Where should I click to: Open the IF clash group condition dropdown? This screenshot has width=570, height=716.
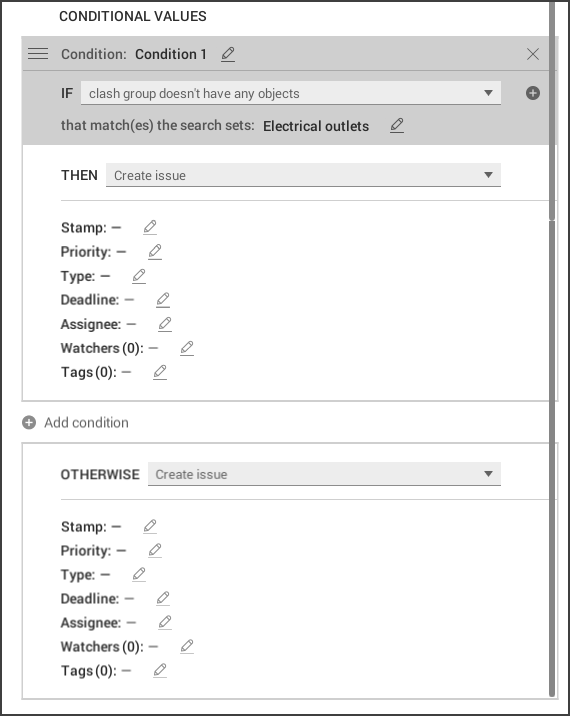(x=291, y=93)
